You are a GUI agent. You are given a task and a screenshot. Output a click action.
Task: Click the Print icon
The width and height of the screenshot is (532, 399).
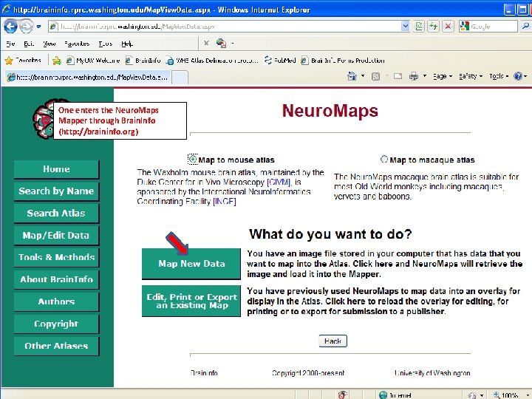coord(413,76)
